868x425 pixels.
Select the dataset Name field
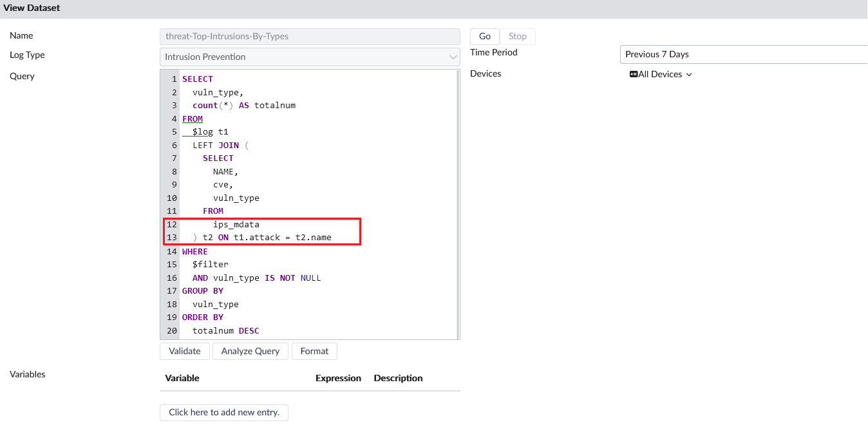[x=309, y=36]
